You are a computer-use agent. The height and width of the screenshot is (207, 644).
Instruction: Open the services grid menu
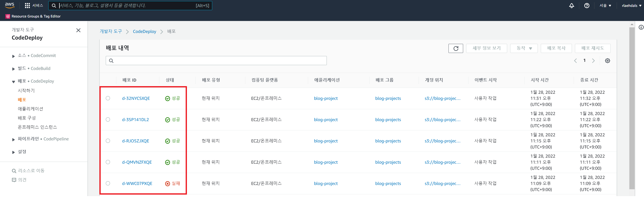[27, 6]
